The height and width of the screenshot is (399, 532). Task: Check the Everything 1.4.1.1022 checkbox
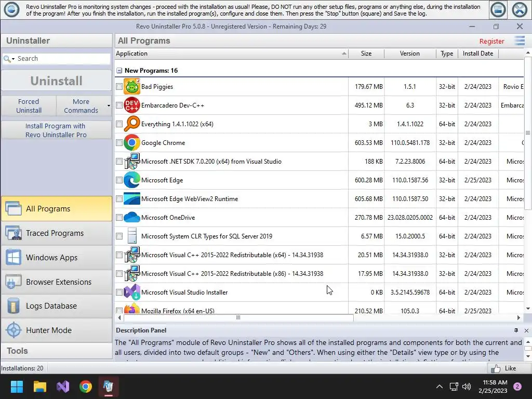119,124
